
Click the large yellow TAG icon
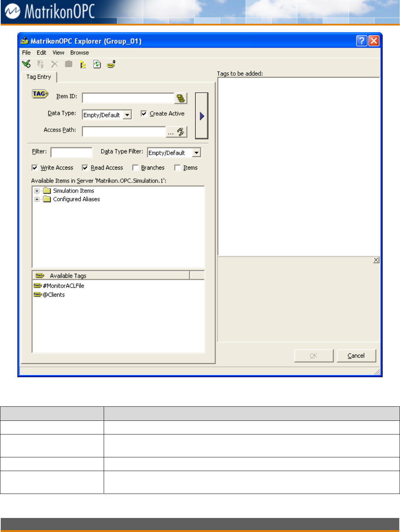40,94
